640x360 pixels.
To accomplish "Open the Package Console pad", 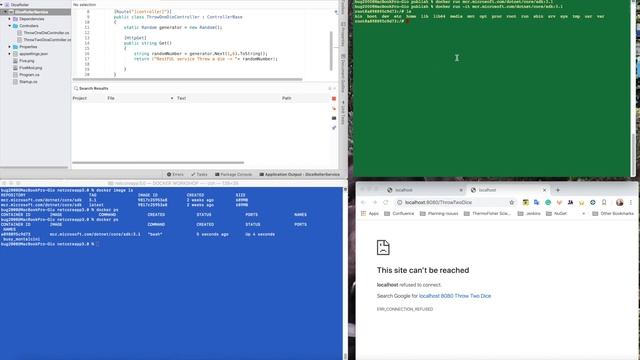I will 233,174.
